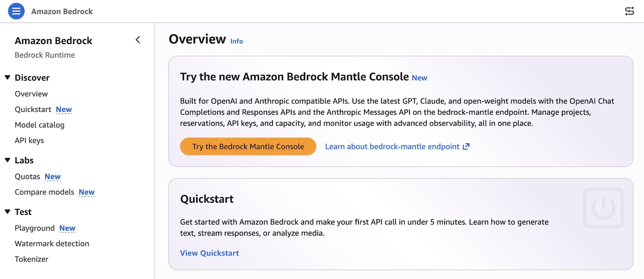The height and width of the screenshot is (279, 644).
Task: Open the Playground item
Action: click(35, 228)
